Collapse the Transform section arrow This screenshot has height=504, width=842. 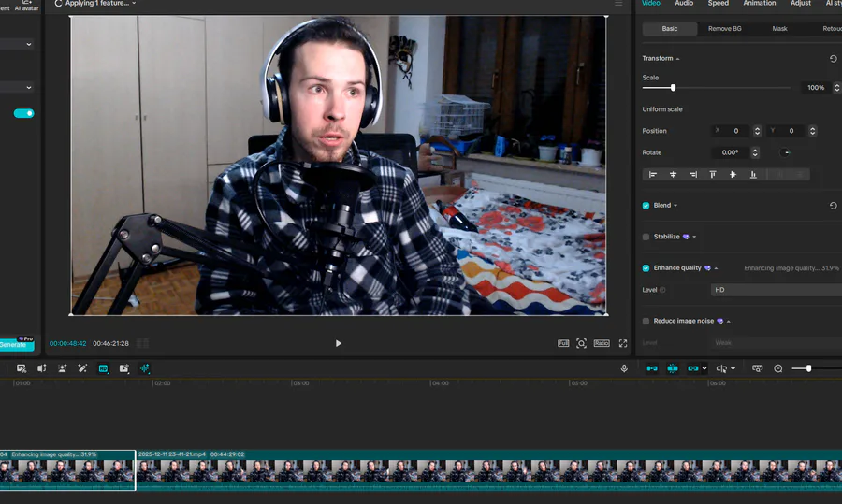click(677, 59)
